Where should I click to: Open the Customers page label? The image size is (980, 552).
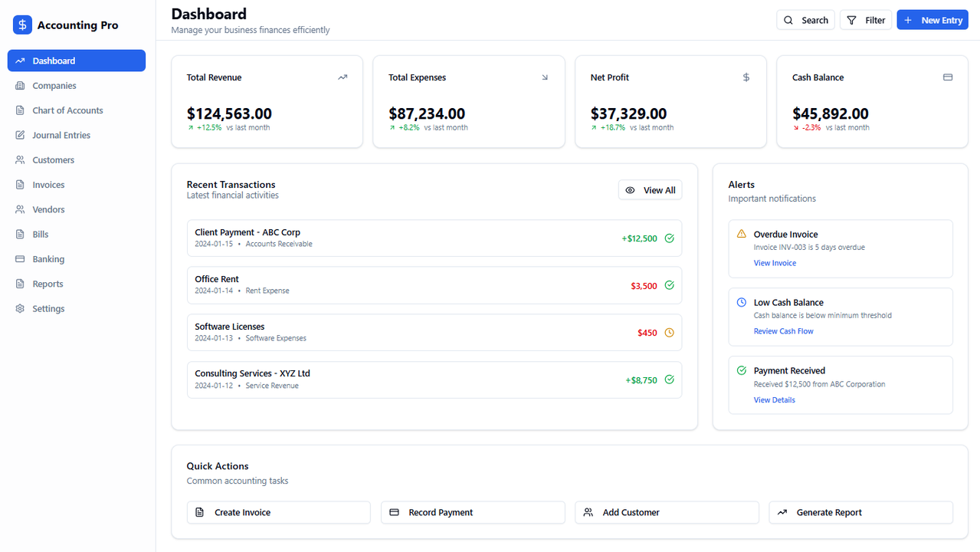(54, 160)
